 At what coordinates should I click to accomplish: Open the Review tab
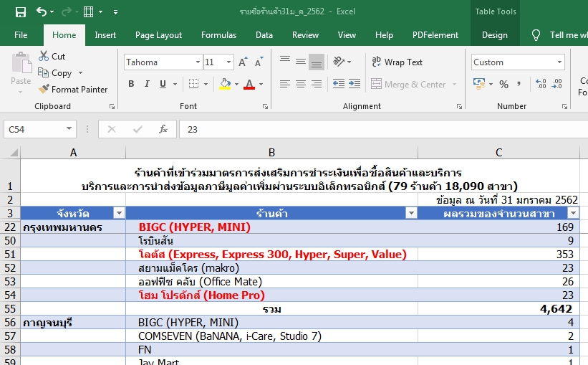tap(305, 35)
